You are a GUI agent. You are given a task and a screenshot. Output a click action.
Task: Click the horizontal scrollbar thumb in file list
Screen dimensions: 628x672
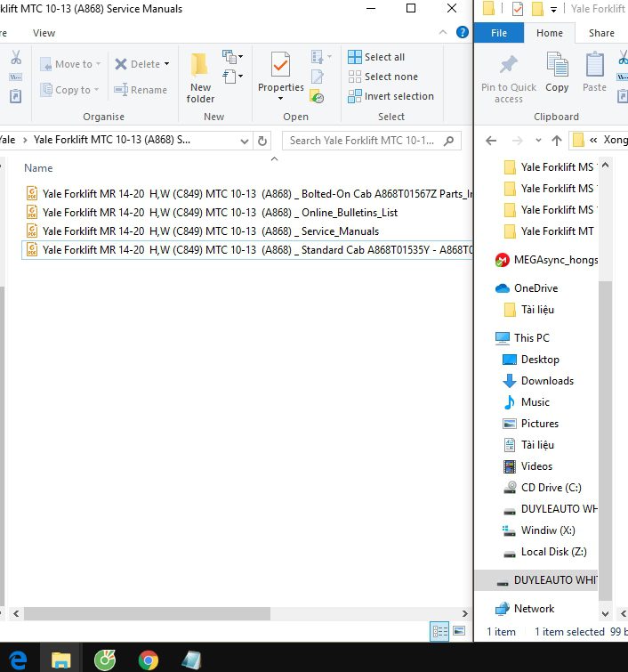pyautogui.click(x=147, y=614)
